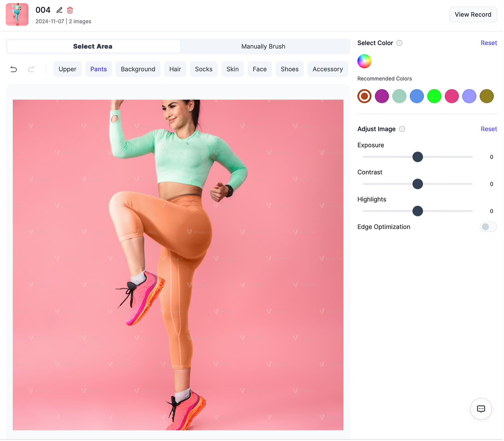
Task: Click the Highlights slider handle
Action: (417, 211)
